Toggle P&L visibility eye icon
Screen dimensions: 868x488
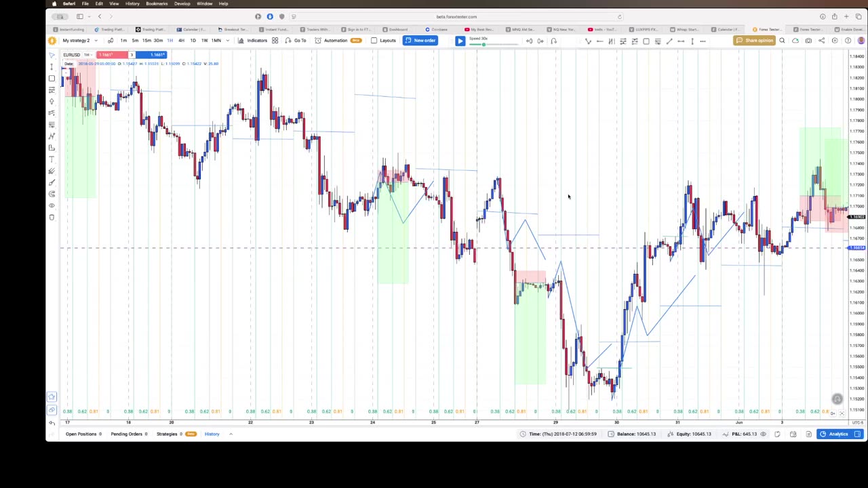[763, 434]
